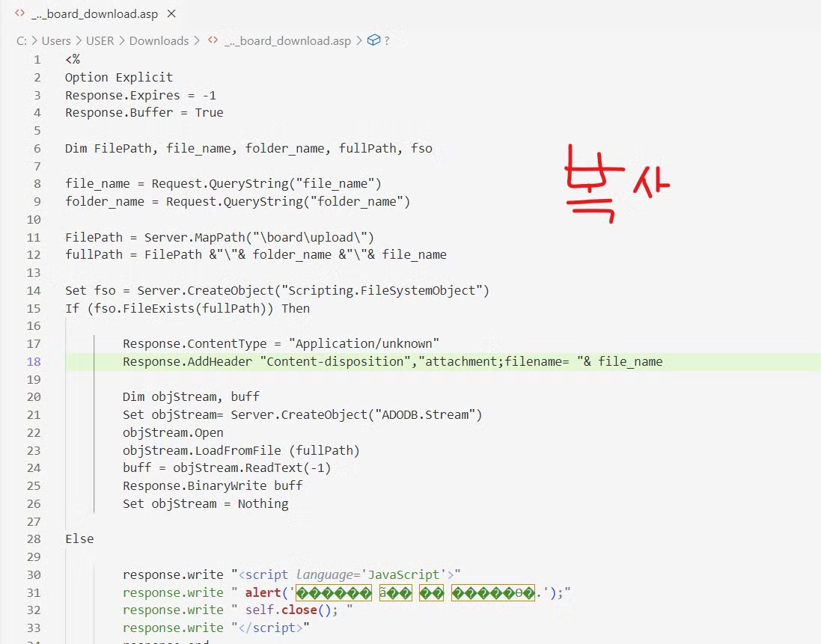
Task: Click the Dim FilePath declaration line
Action: [x=248, y=149]
